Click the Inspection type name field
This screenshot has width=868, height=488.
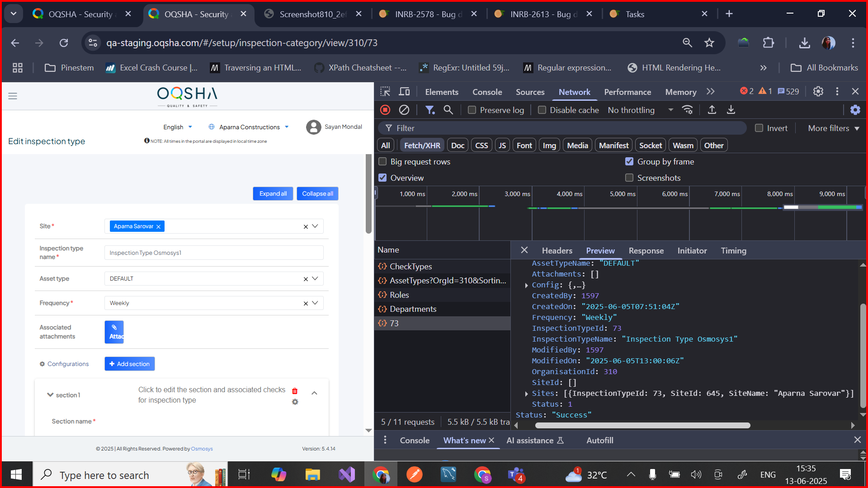[x=214, y=253]
